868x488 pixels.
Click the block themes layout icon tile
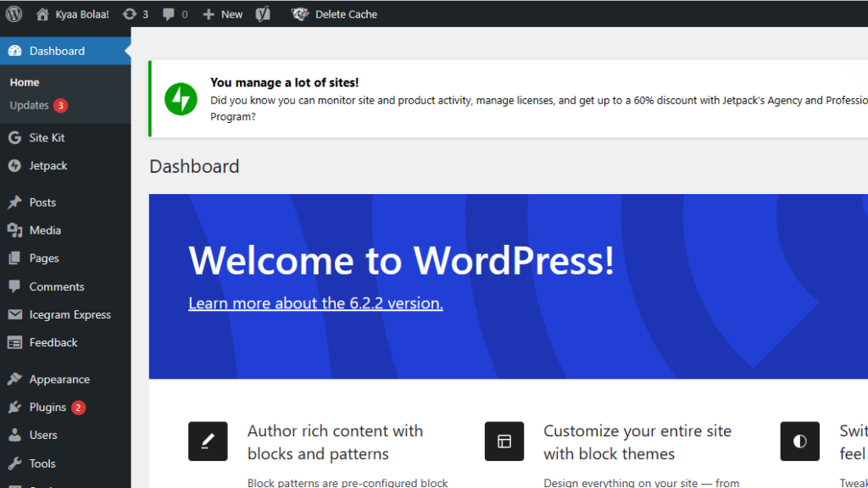tap(504, 441)
